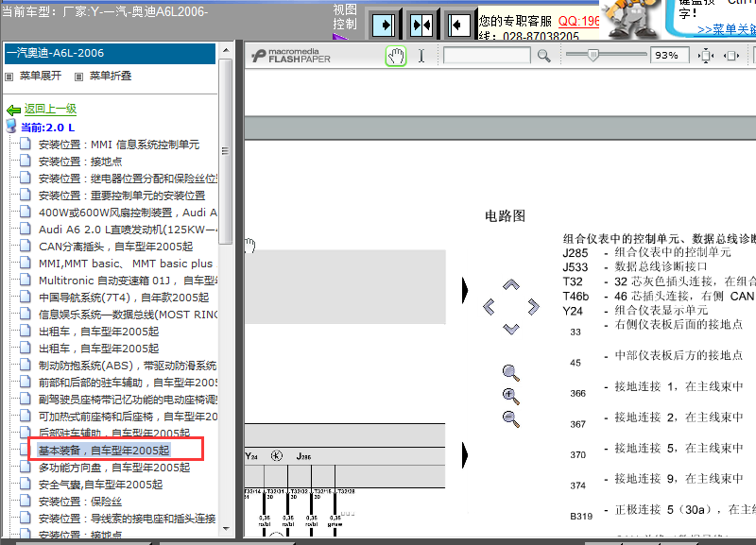Open 信息娱乐系统—数据总线(MOST RING) entry

[x=128, y=315]
